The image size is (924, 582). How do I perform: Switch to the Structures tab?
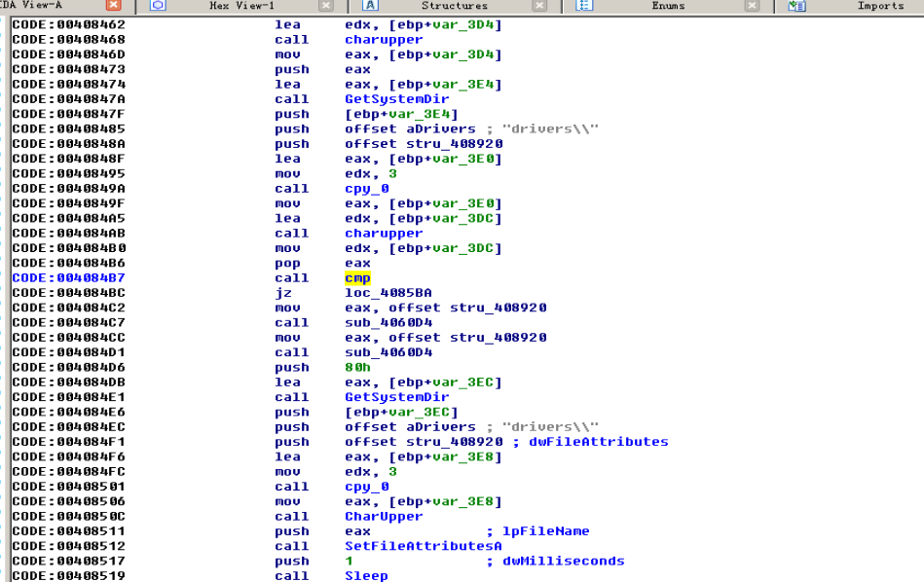pyautogui.click(x=455, y=6)
